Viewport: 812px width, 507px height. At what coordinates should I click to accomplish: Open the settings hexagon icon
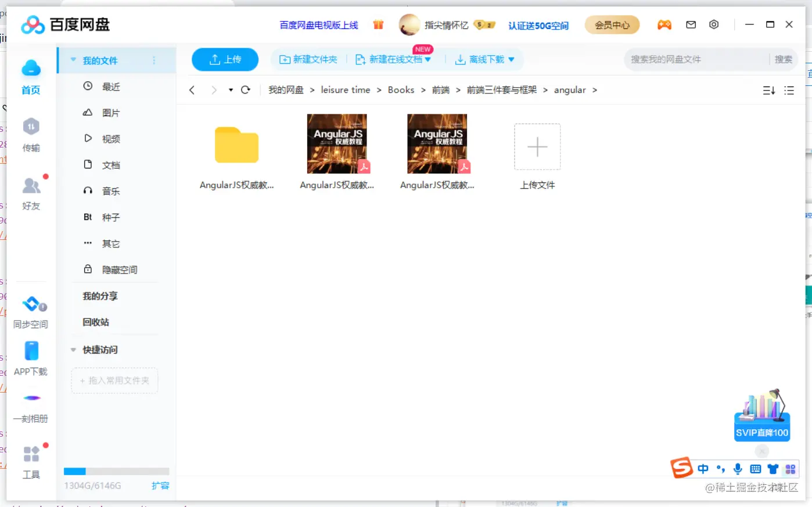pos(714,24)
